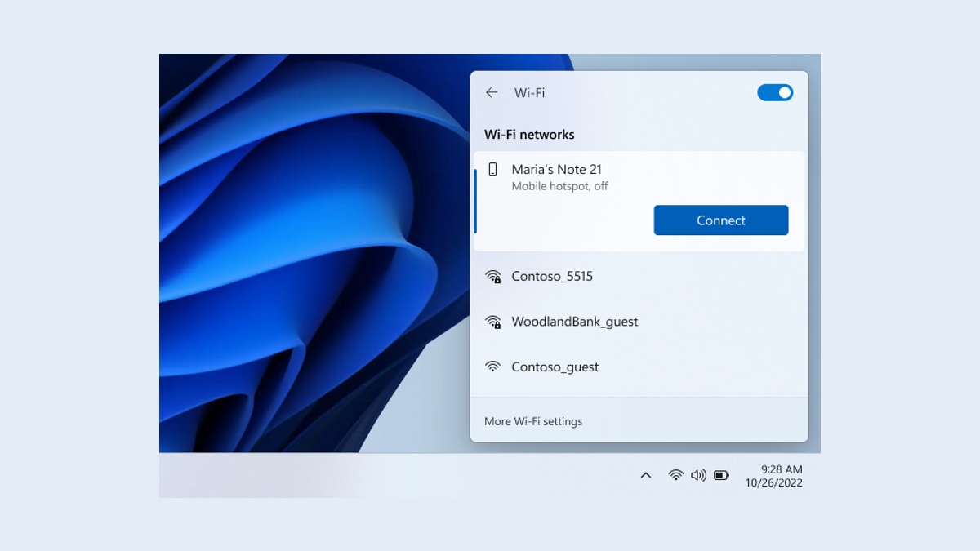
Task: Check battery status via the battery icon
Action: click(x=721, y=474)
